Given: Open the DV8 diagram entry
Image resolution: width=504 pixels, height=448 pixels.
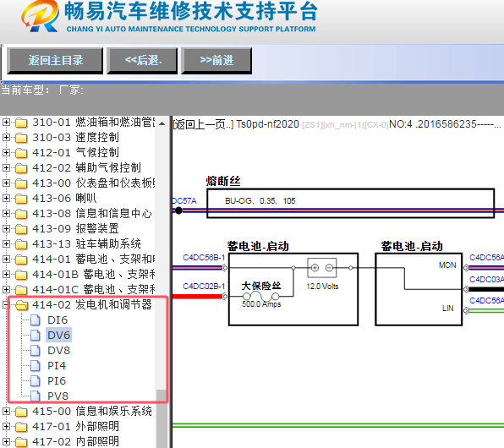Looking at the screenshot, I should pos(58,351).
